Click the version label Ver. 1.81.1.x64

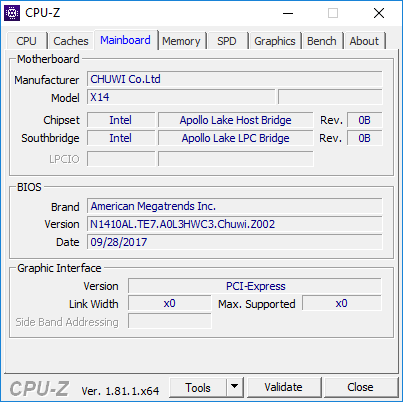120,391
